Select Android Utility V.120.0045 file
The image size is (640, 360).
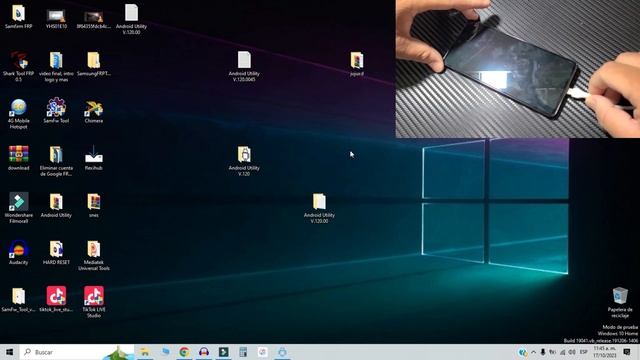pyautogui.click(x=244, y=66)
